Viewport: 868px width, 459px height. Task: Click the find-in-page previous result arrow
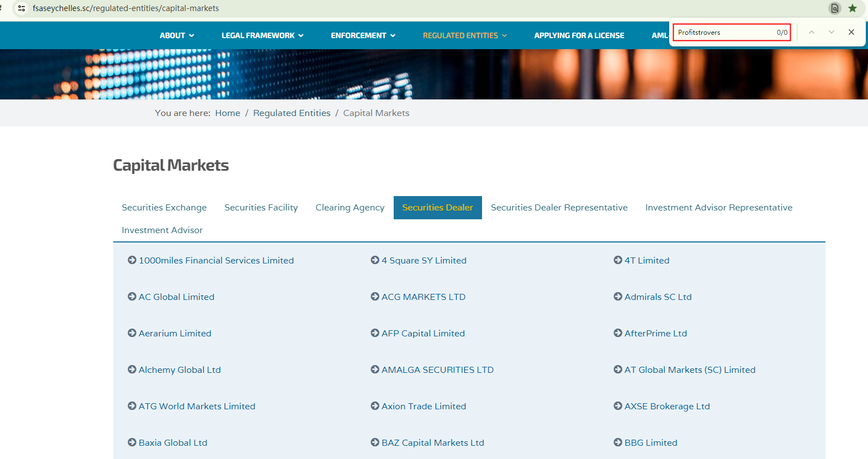point(811,33)
